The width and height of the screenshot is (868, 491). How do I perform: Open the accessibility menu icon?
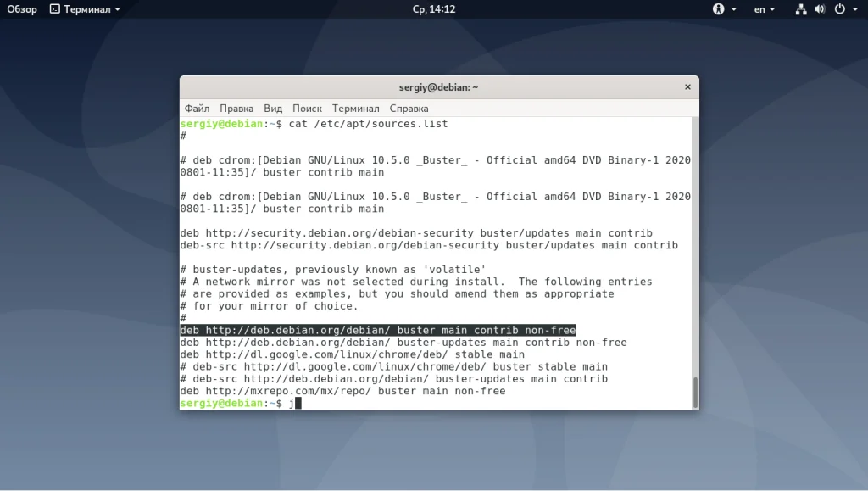(x=720, y=9)
